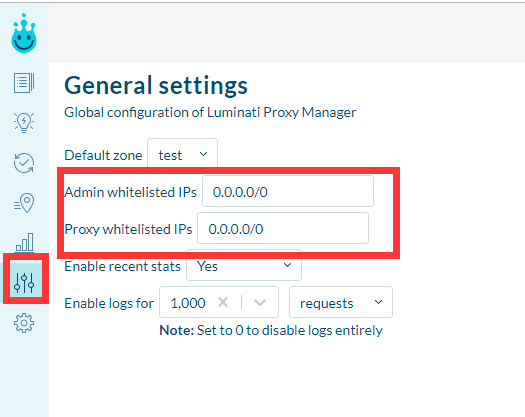This screenshot has width=525, height=417.
Task: Click the General settings heading
Action: [x=156, y=85]
